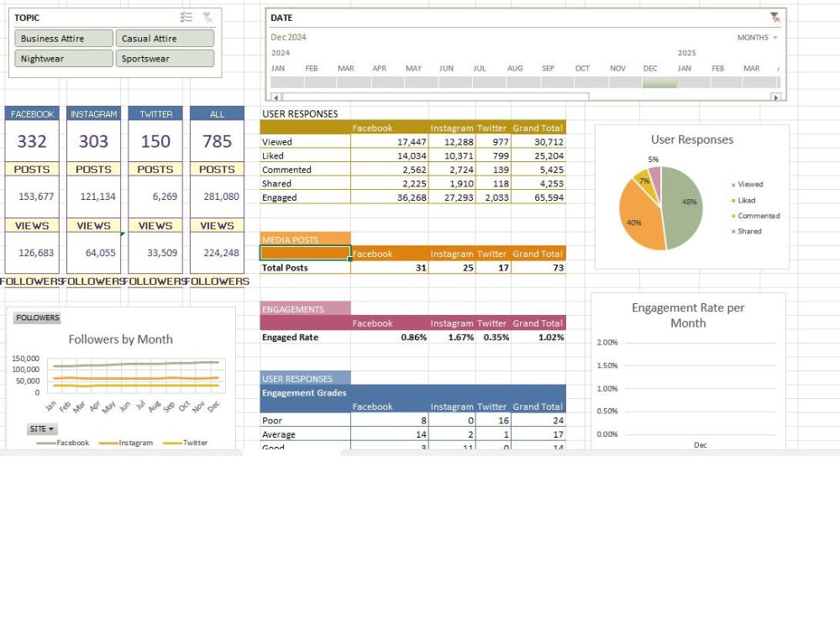Select Total Posts Grand Total 73
Screen dimensions: 840x630
pyautogui.click(x=538, y=267)
